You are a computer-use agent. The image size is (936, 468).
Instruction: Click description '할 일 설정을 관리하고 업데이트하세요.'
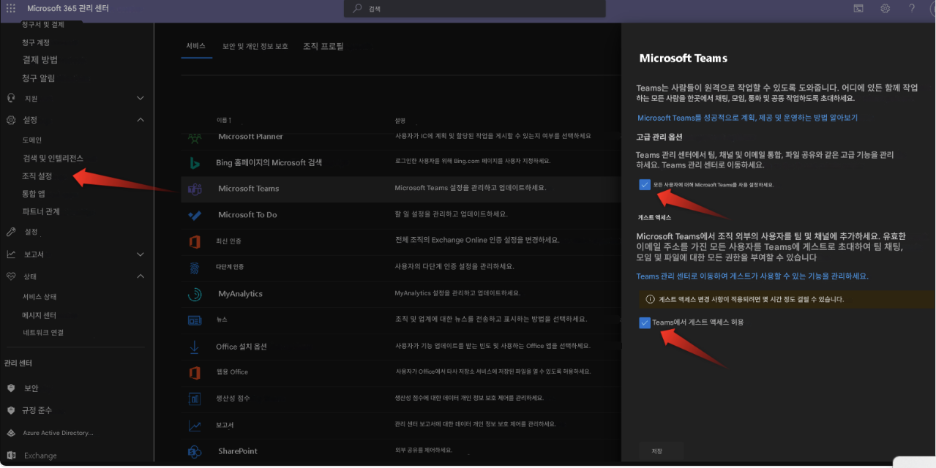tap(451, 214)
